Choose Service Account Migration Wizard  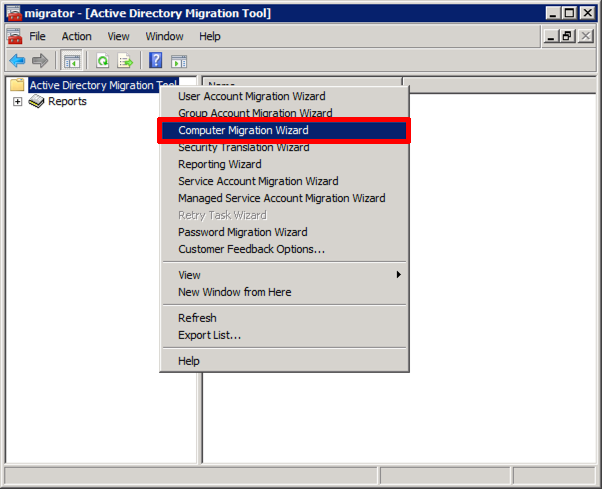point(284,181)
